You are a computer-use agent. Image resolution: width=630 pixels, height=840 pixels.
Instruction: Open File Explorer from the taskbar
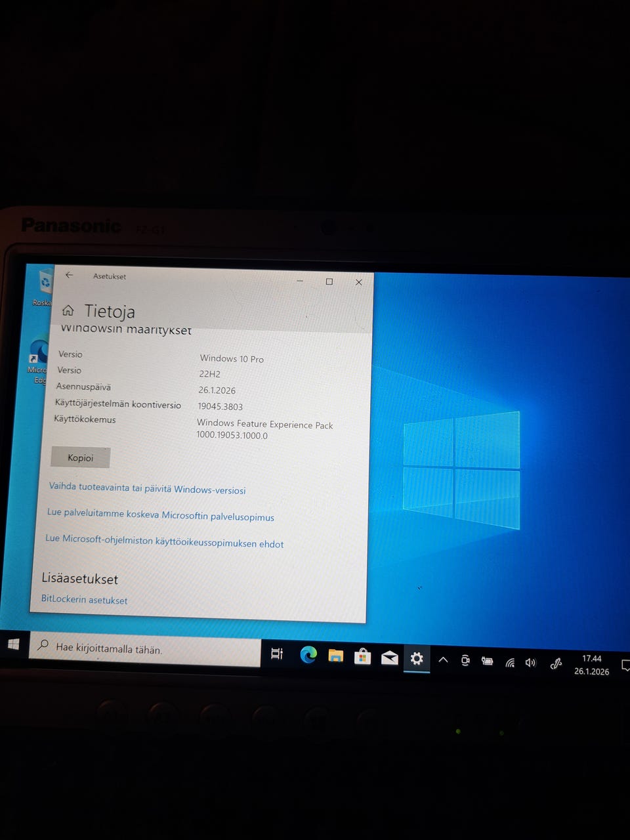(335, 655)
